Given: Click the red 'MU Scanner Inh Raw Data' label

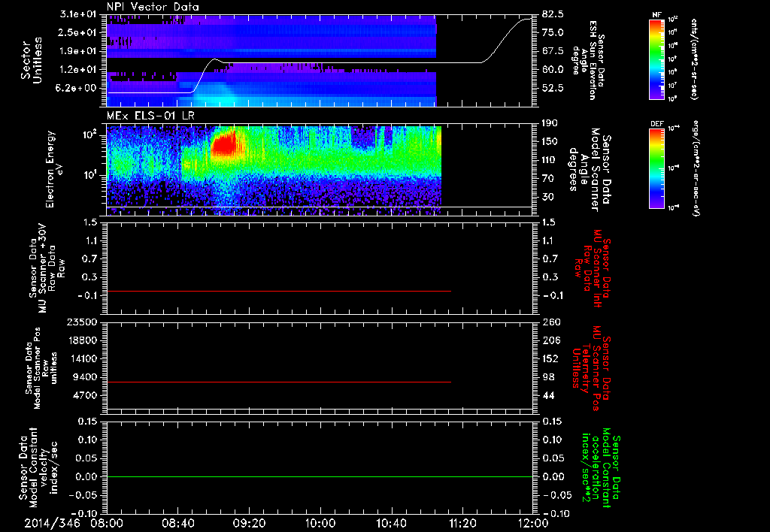Looking at the screenshot, I should pos(593,268).
